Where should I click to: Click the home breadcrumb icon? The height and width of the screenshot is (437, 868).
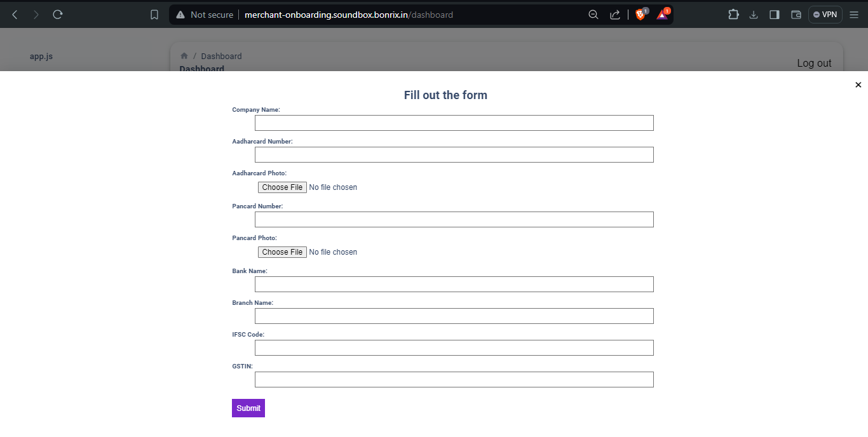click(x=184, y=56)
